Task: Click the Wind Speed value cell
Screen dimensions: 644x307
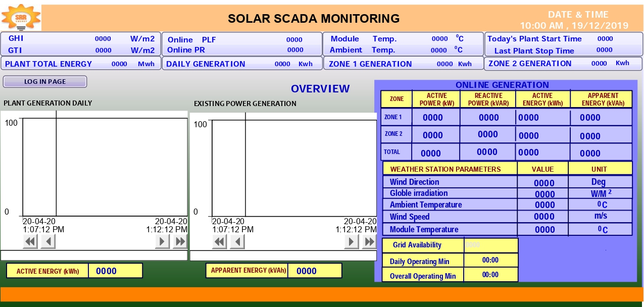Action: pyautogui.click(x=544, y=217)
